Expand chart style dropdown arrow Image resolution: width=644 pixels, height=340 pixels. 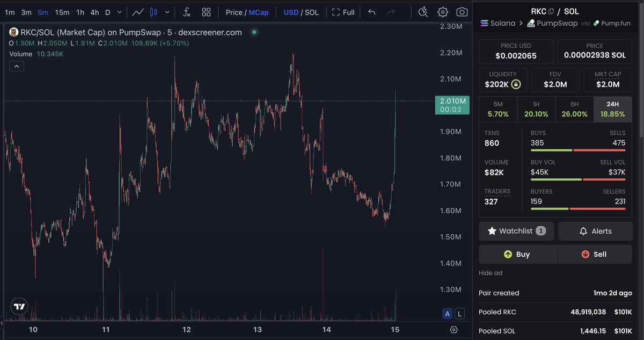[x=167, y=12]
